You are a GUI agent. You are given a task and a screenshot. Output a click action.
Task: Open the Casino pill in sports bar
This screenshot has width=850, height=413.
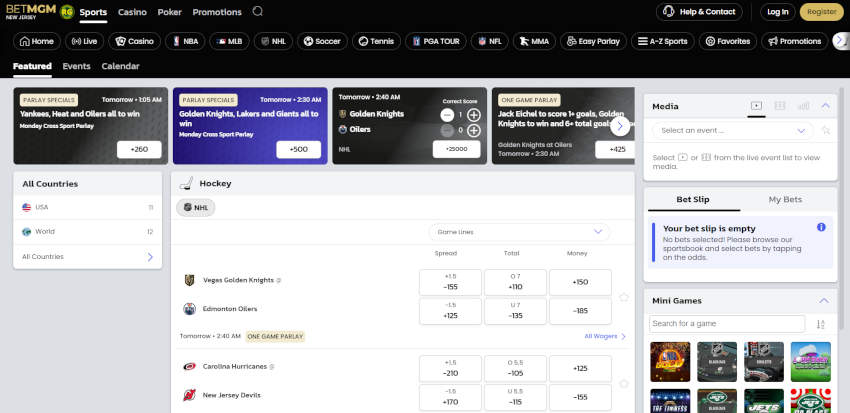134,41
